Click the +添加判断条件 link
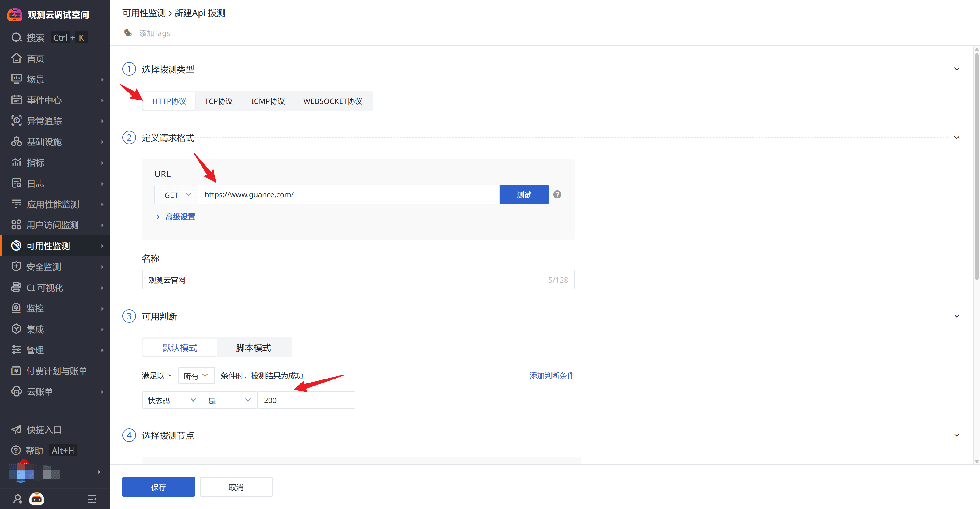980x509 pixels. point(548,375)
